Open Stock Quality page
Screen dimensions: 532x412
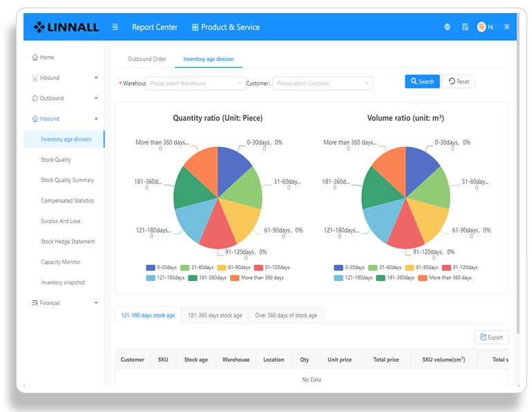56,159
